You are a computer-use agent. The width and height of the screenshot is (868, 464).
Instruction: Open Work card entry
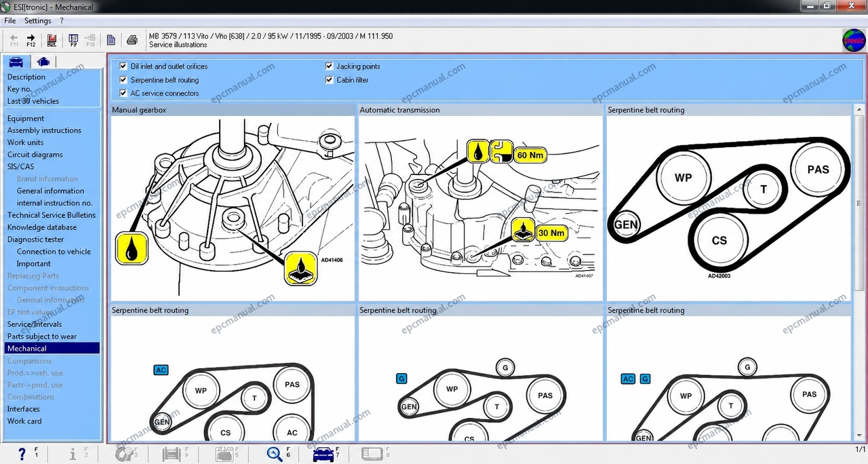tap(24, 421)
